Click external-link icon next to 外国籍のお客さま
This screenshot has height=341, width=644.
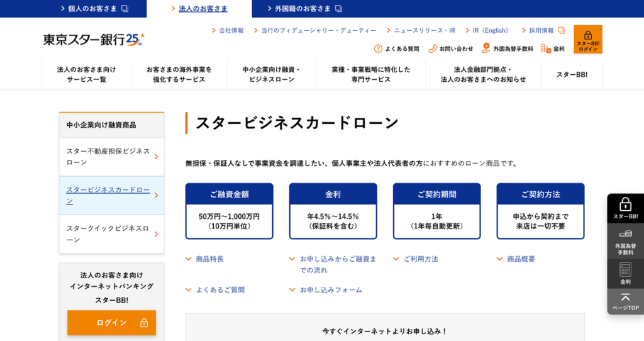[x=338, y=9]
